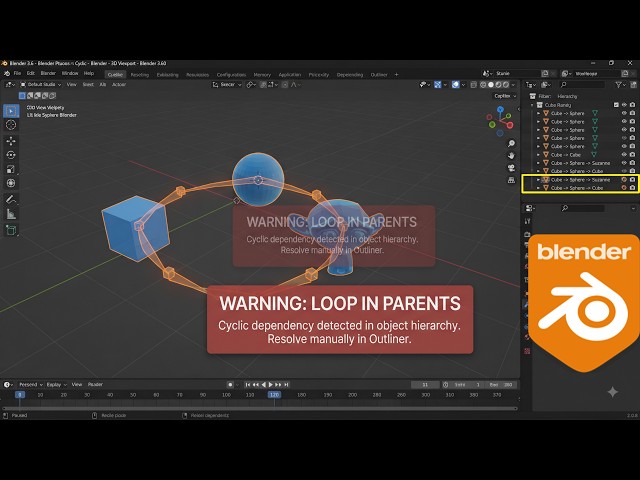640x480 pixels.
Task: Open the 3D viewport editor type dropdown
Action: (x=10, y=84)
